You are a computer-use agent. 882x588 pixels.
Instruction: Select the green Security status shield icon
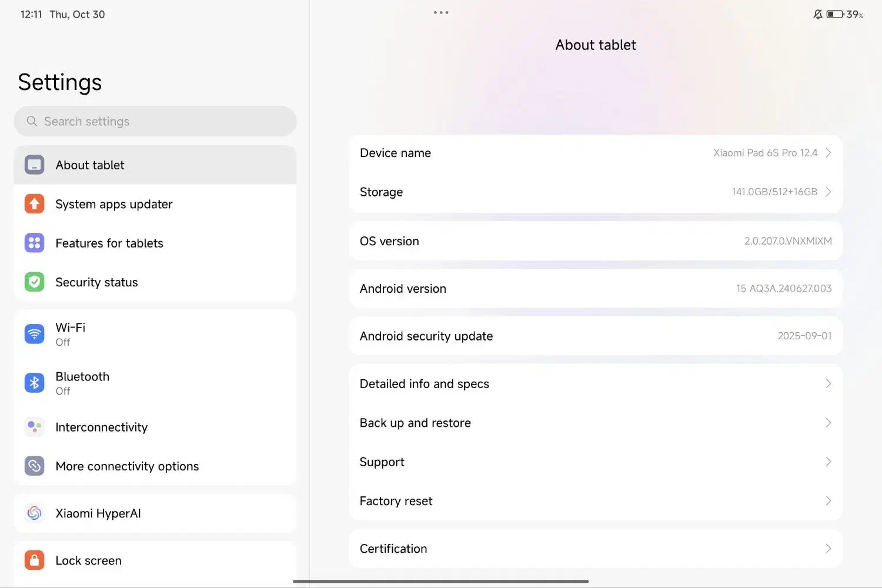point(34,282)
